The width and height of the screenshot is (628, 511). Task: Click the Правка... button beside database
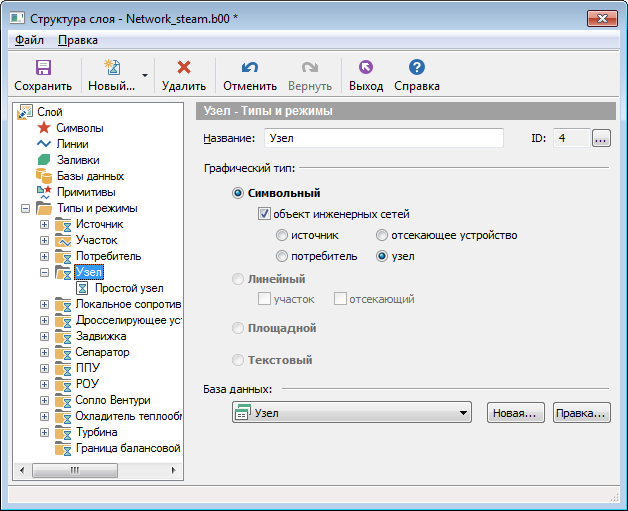coord(580,412)
